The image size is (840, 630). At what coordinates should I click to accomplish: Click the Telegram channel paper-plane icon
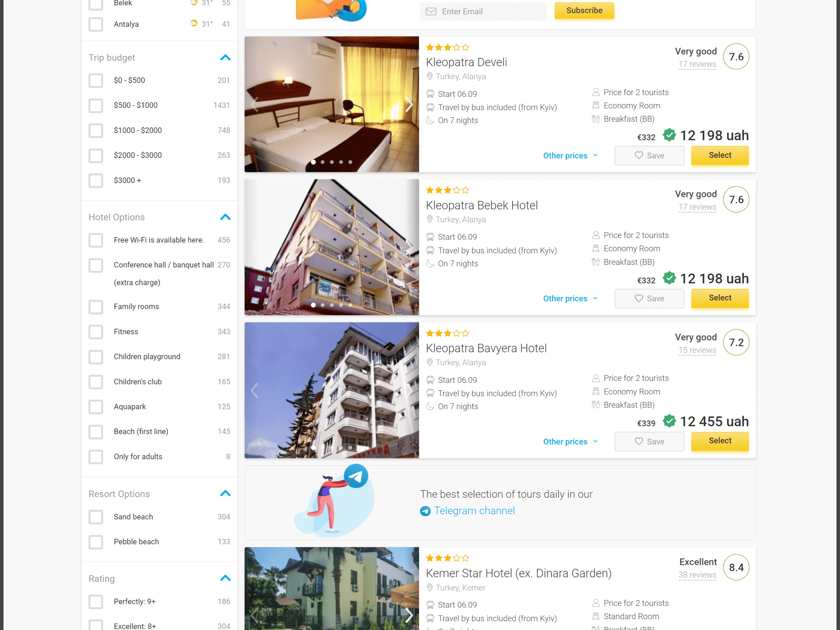(425, 511)
